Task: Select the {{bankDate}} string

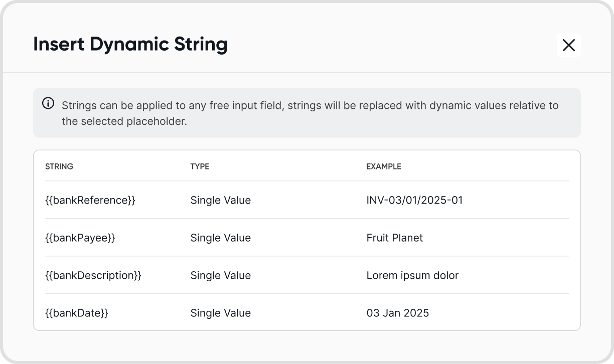Action: [77, 313]
